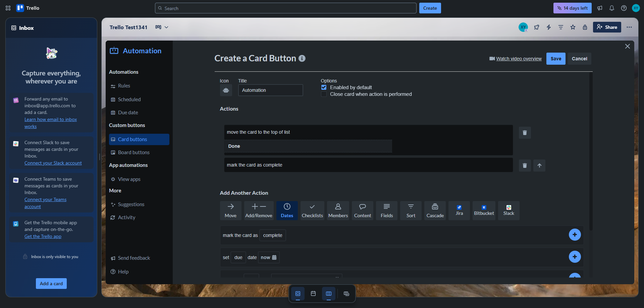Open the Sort actions tab
The height and width of the screenshot is (308, 644).
click(411, 210)
